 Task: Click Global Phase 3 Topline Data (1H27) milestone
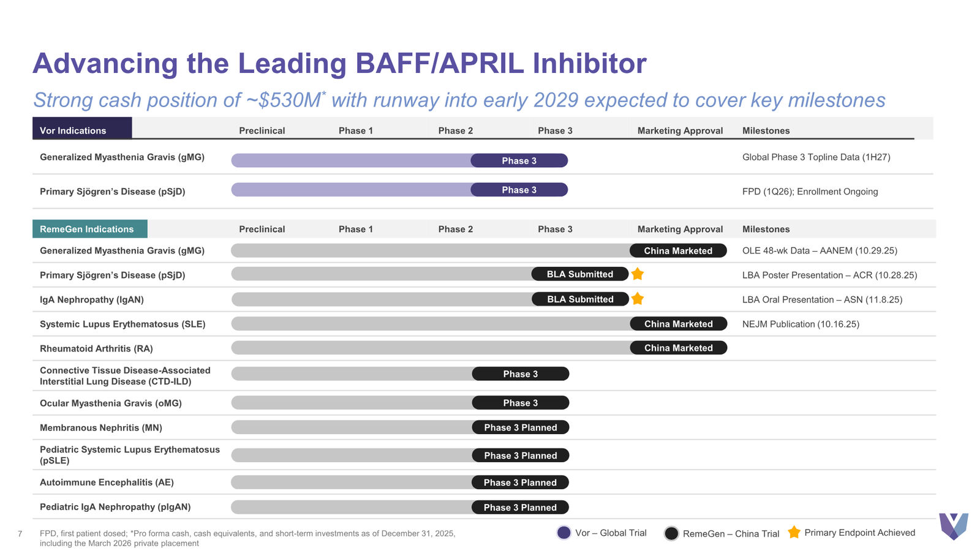tap(816, 157)
